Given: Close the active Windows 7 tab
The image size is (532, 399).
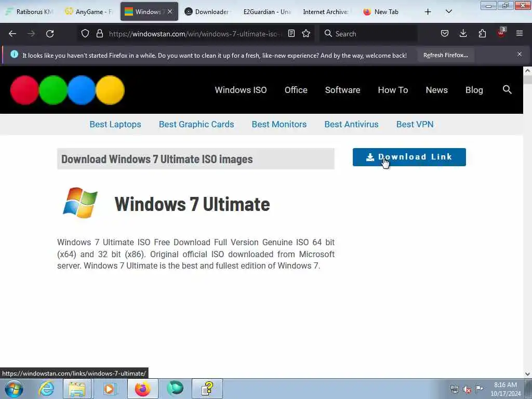Looking at the screenshot, I should [170, 11].
